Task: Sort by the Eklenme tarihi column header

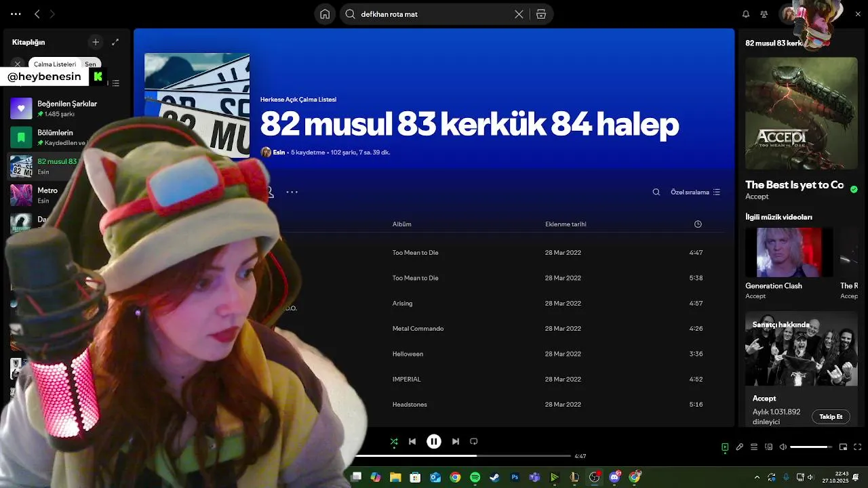Action: click(566, 224)
